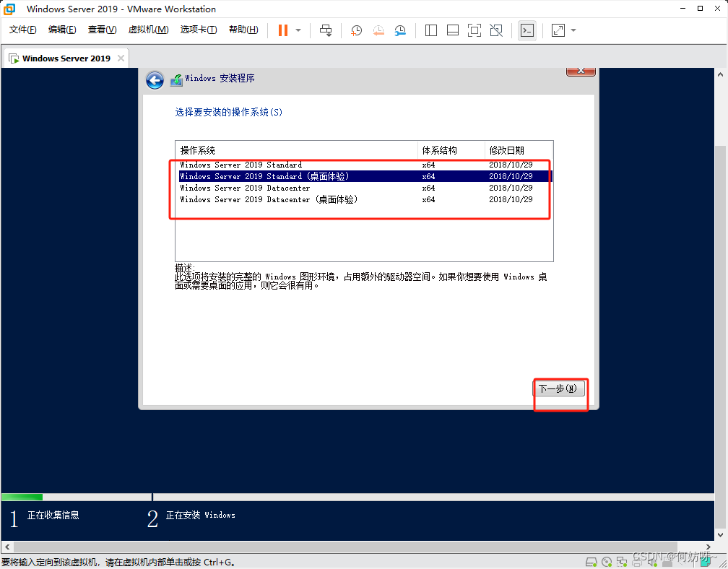This screenshot has width=728, height=569.
Task: Toggle the thumbnail bar layout icon
Action: pos(453,30)
